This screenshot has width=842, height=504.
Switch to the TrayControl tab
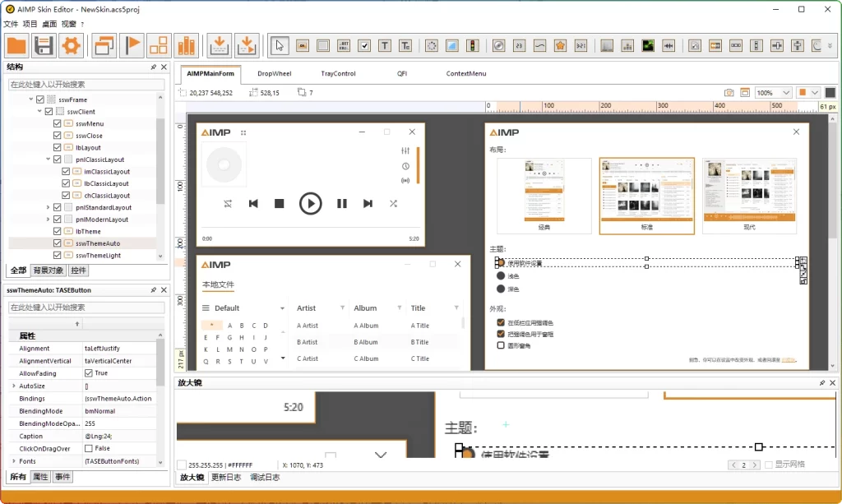(338, 73)
